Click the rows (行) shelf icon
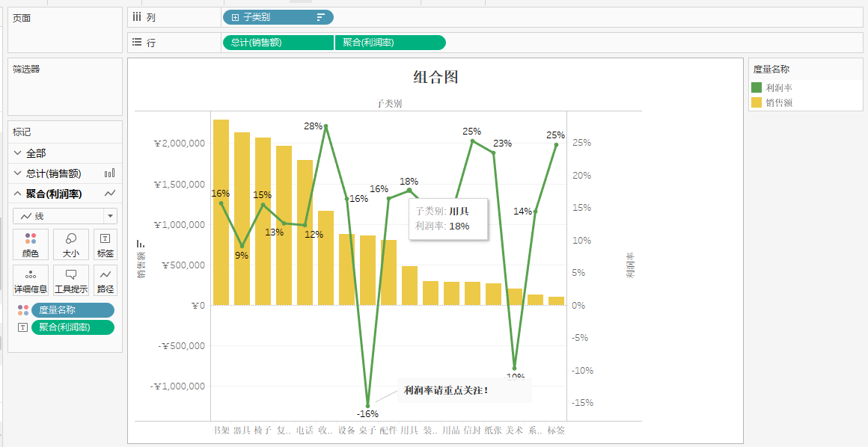This screenshot has height=447, width=868. (x=137, y=42)
